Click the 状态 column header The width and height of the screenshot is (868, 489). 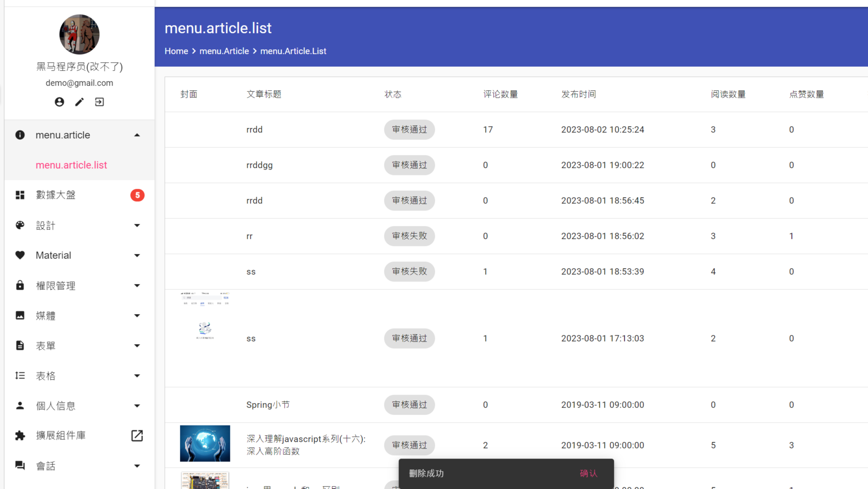pyautogui.click(x=393, y=94)
